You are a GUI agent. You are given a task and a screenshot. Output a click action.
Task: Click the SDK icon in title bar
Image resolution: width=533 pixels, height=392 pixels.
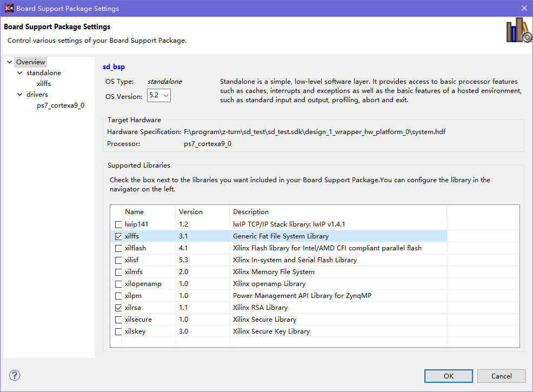click(x=9, y=8)
